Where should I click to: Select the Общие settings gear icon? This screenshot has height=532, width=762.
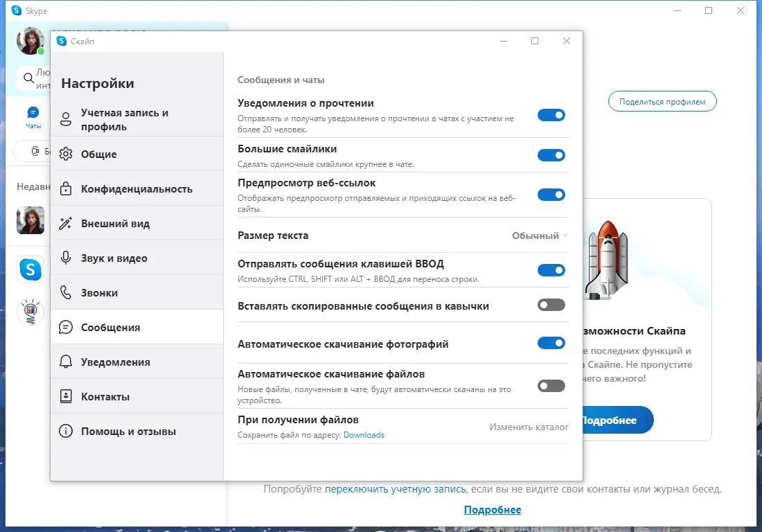click(66, 154)
